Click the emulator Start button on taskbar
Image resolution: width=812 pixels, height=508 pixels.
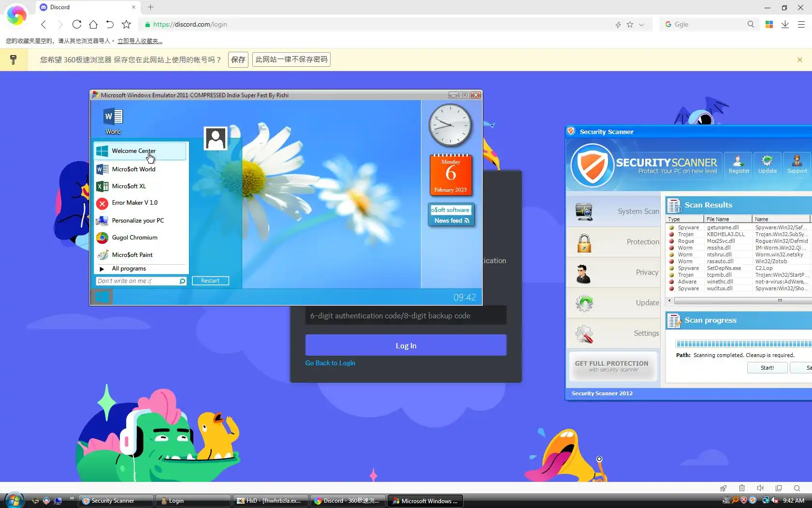coord(102,297)
